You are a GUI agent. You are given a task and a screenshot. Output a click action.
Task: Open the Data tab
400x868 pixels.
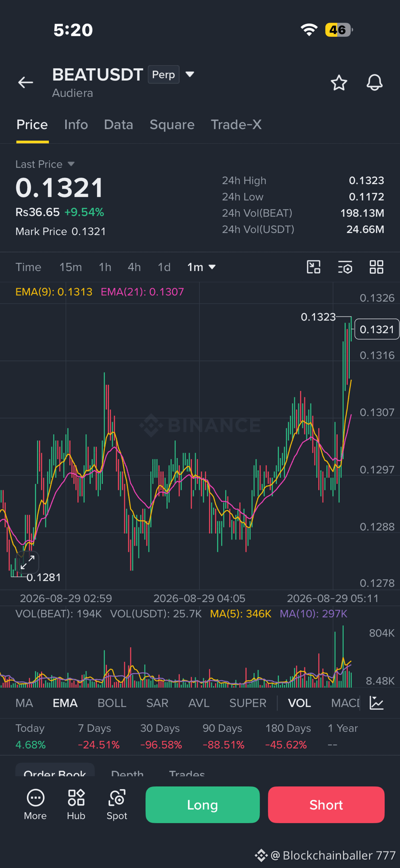pos(118,125)
